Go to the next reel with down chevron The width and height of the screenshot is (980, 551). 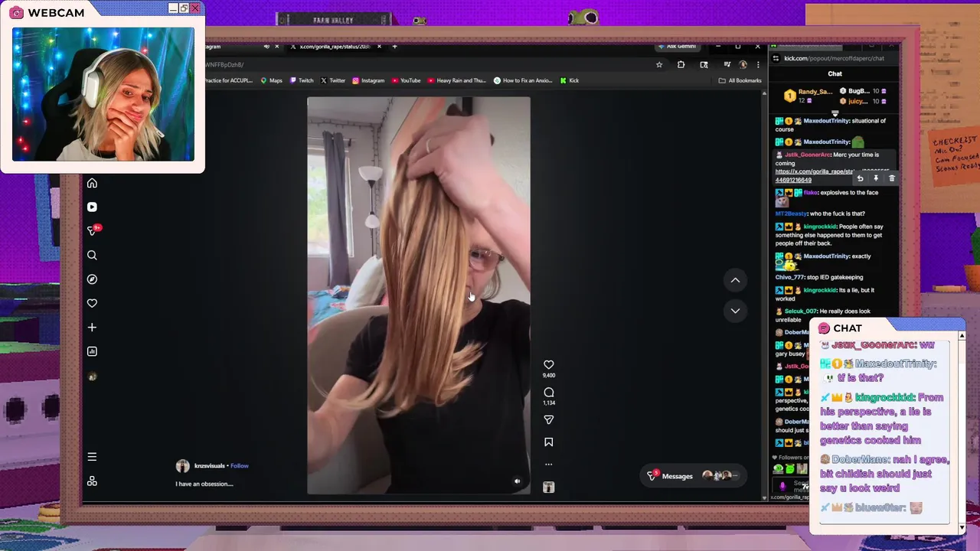(735, 311)
